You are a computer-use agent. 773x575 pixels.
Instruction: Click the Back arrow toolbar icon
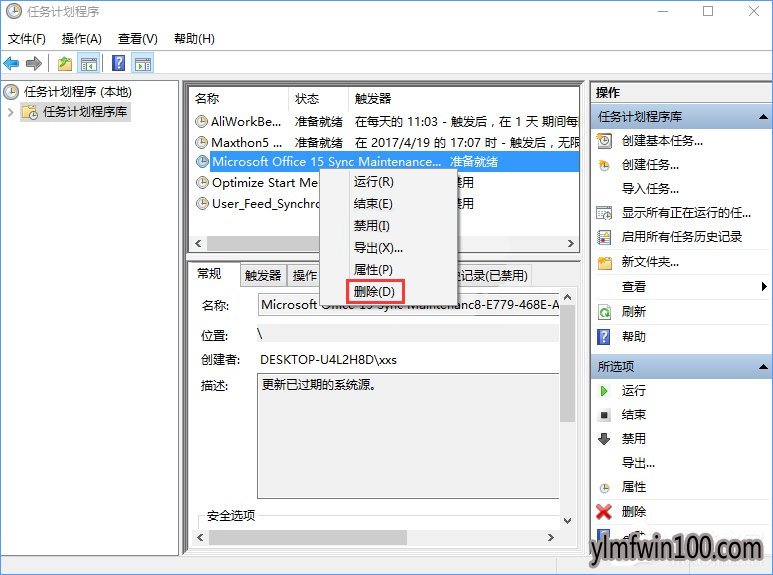click(11, 64)
